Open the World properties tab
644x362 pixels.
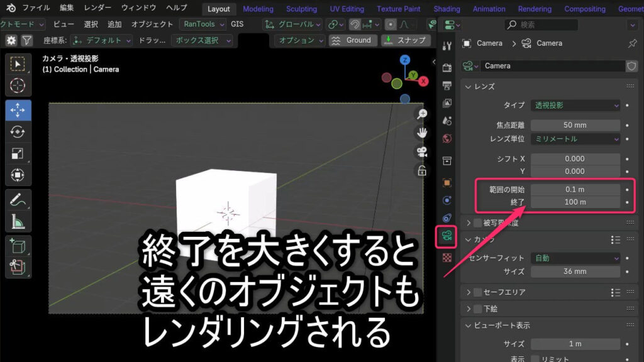tap(447, 139)
